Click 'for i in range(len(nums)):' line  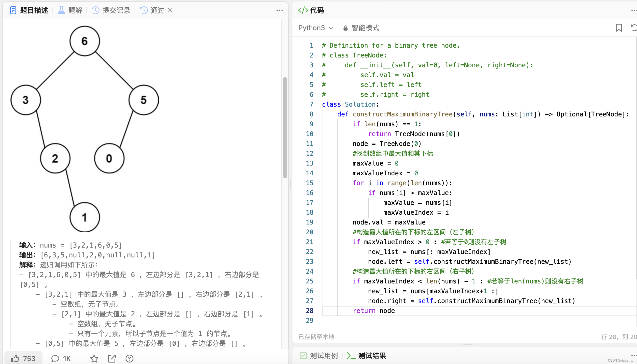[402, 183]
